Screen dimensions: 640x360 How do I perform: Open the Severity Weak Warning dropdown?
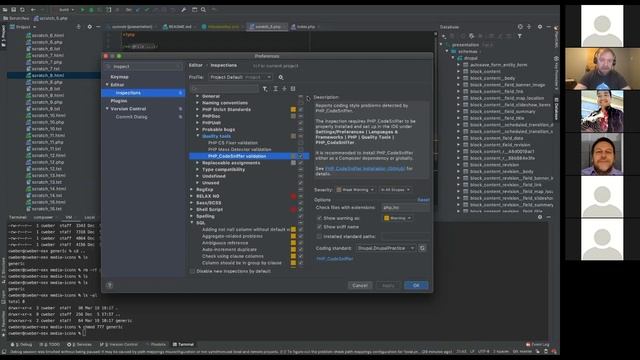(x=355, y=190)
